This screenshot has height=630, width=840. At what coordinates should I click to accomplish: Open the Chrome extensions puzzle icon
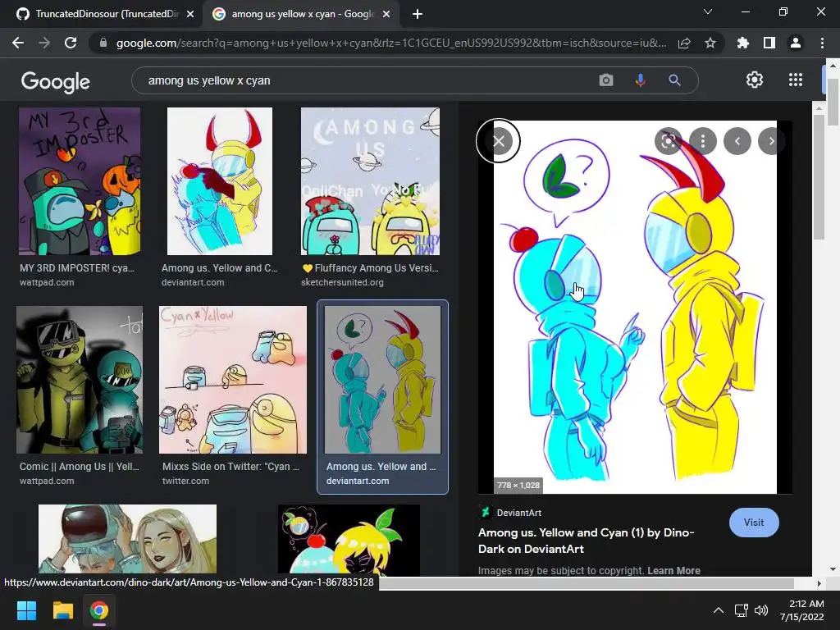click(x=743, y=43)
